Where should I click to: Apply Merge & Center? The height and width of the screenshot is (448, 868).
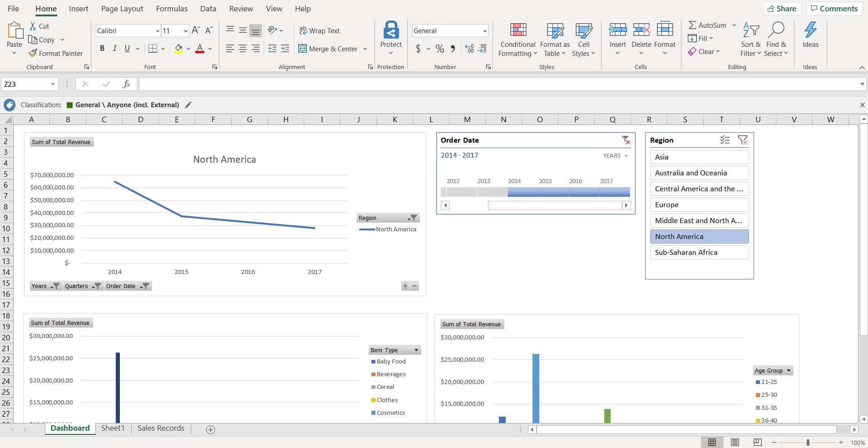click(329, 49)
